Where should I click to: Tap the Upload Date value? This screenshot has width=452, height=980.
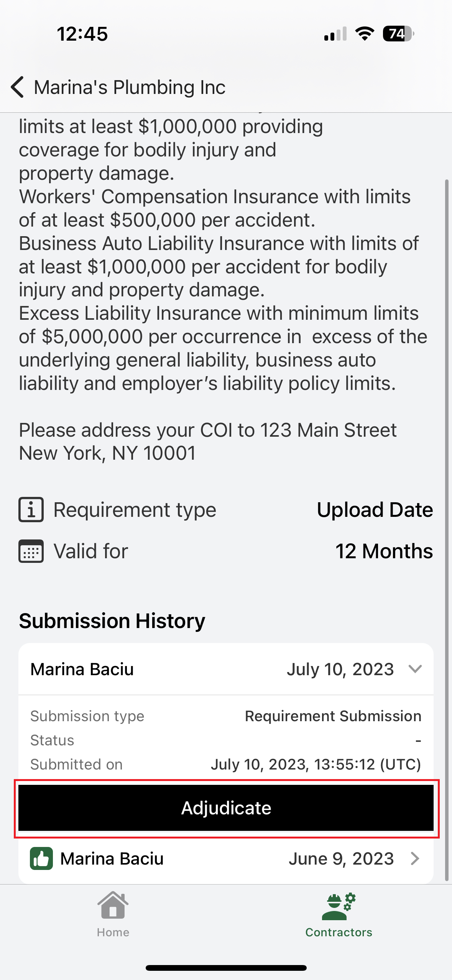[x=375, y=510]
